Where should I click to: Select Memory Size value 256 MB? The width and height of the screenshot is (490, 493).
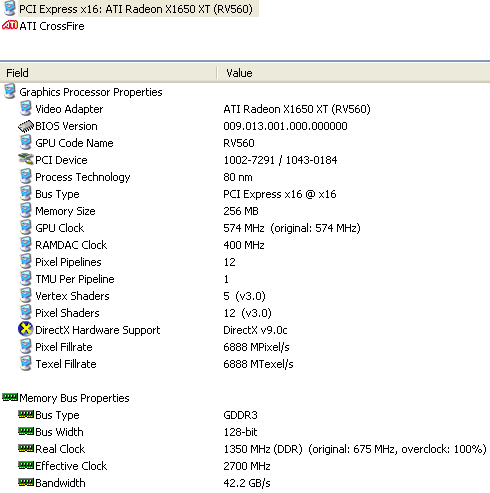pyautogui.click(x=241, y=211)
